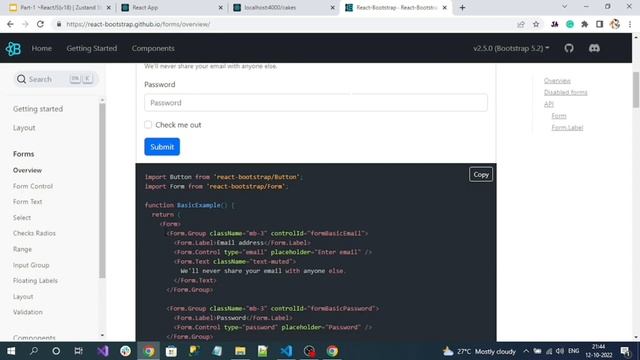Expand the tab search chevron in Chrome
The height and width of the screenshot is (360, 640).
pyautogui.click(x=564, y=7)
